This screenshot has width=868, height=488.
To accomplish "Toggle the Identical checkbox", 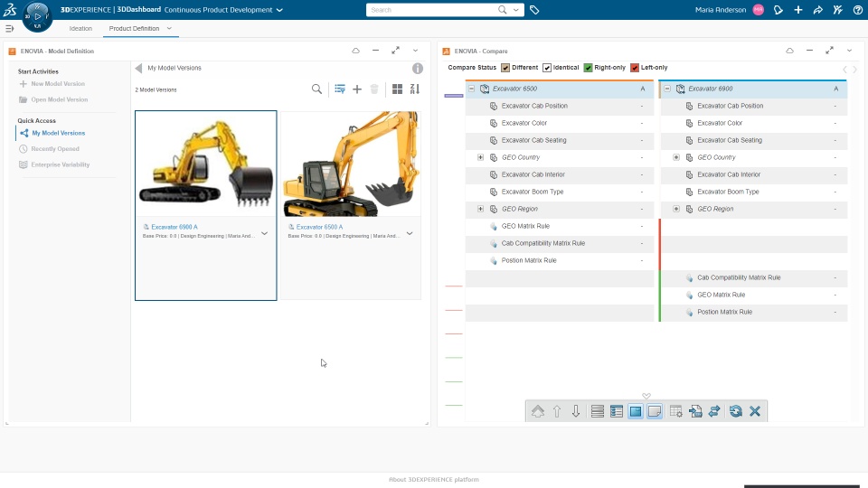I will [x=547, y=68].
